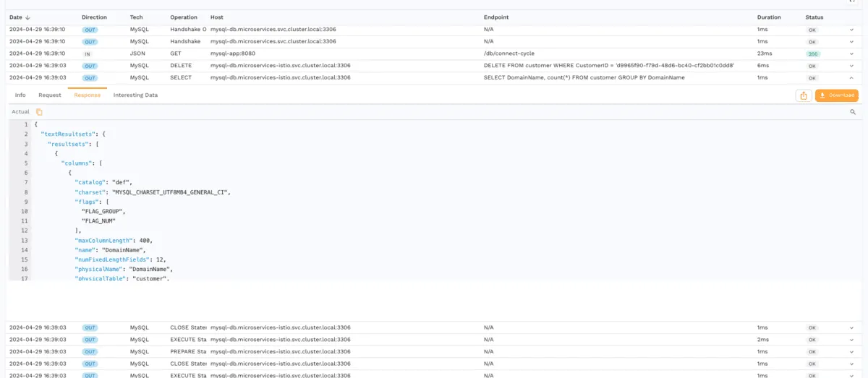Copy the Actual response with the copy icon
Viewport: 868px width, 378px height.
(x=39, y=112)
